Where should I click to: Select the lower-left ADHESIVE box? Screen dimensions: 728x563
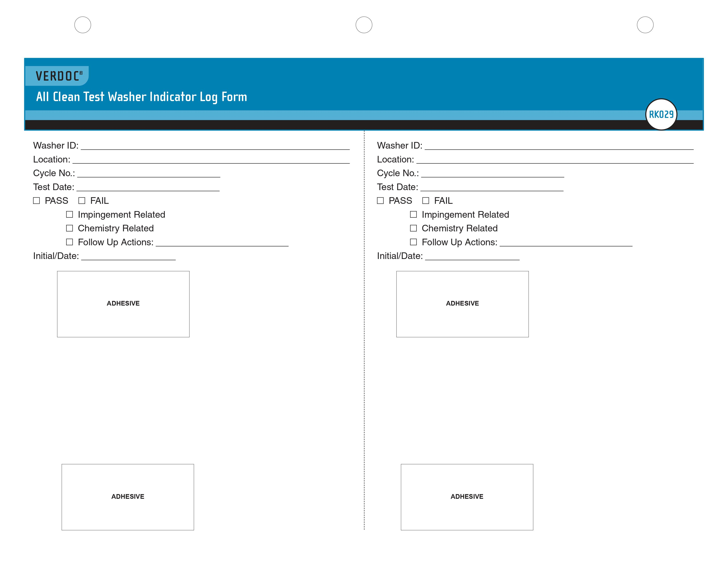(128, 497)
